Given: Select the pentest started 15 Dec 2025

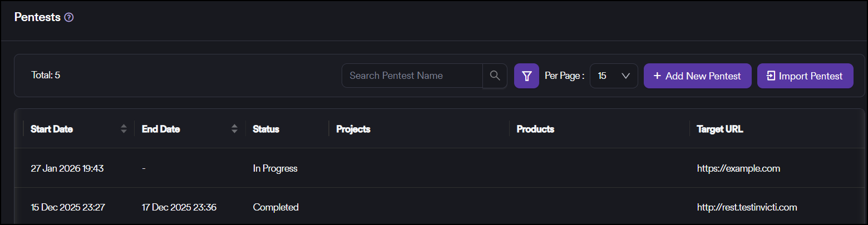Looking at the screenshot, I should point(67,207).
